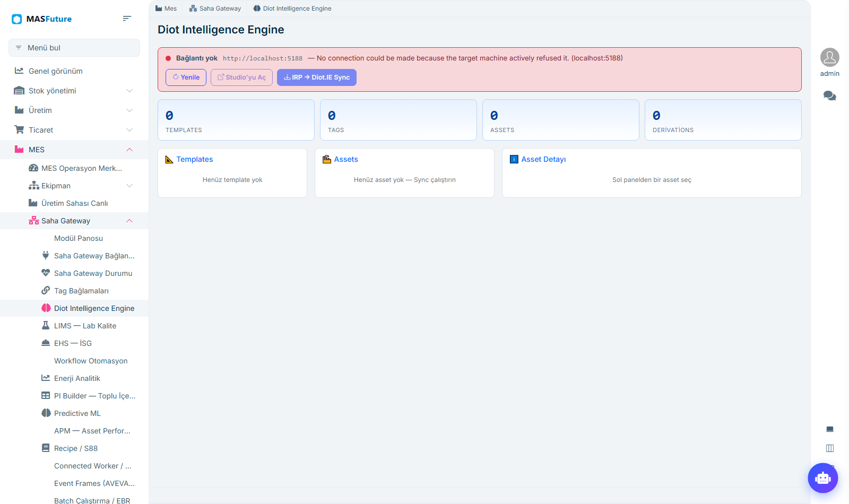Viewport: 849px width, 504px height.
Task: Click the pink brain icon for Diot Intelligence Engine
Action: coord(46,308)
